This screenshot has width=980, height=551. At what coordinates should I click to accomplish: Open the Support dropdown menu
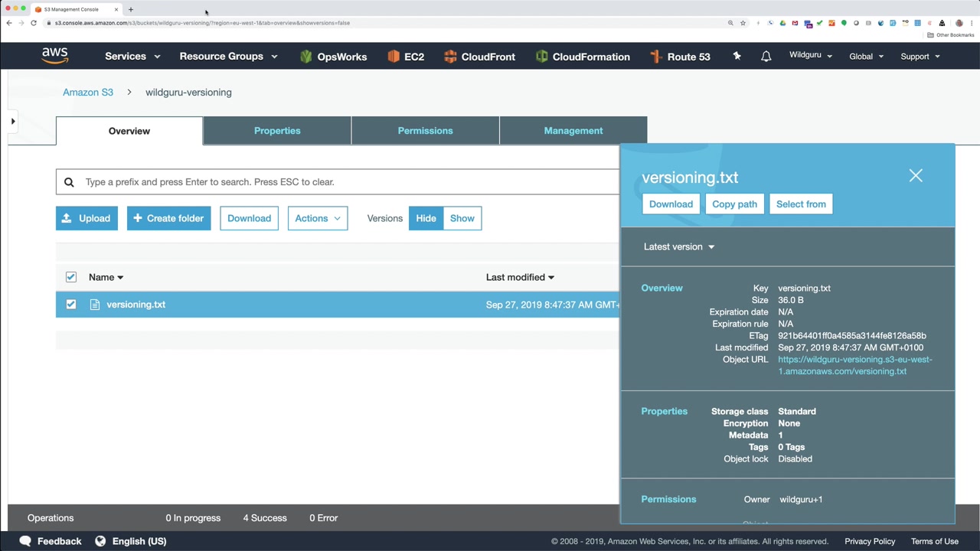(920, 57)
